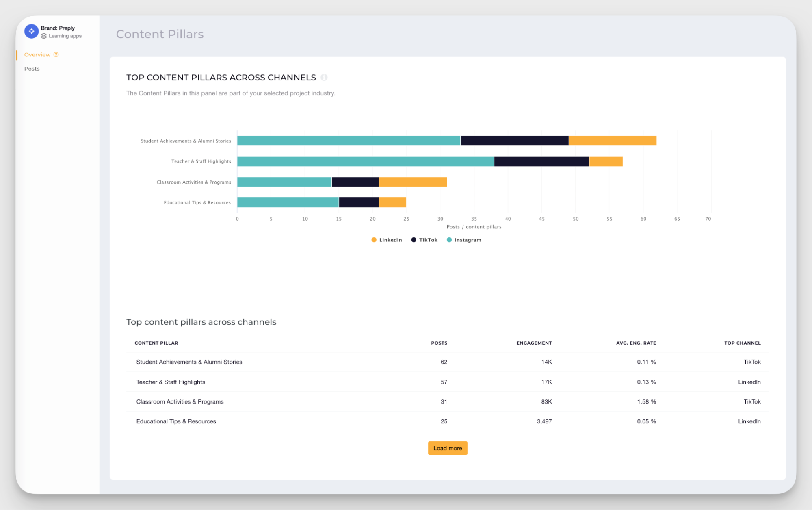Click the Educational Tips & Resources axis label
Image resolution: width=812 pixels, height=510 pixels.
(197, 202)
